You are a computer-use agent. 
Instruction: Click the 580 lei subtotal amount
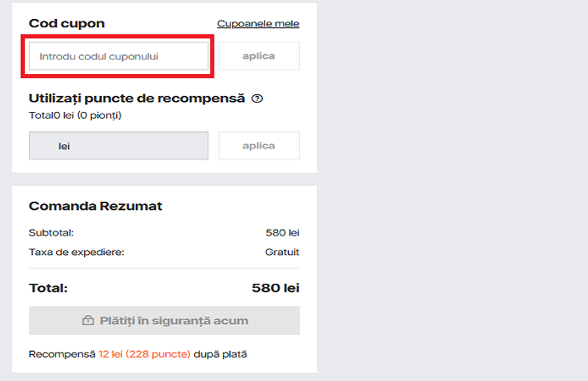pyautogui.click(x=282, y=233)
